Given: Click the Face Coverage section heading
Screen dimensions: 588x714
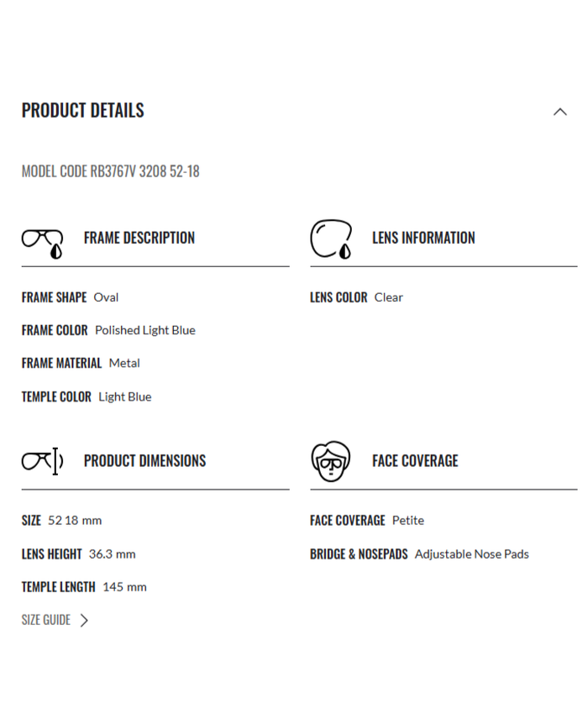Looking at the screenshot, I should point(415,461).
